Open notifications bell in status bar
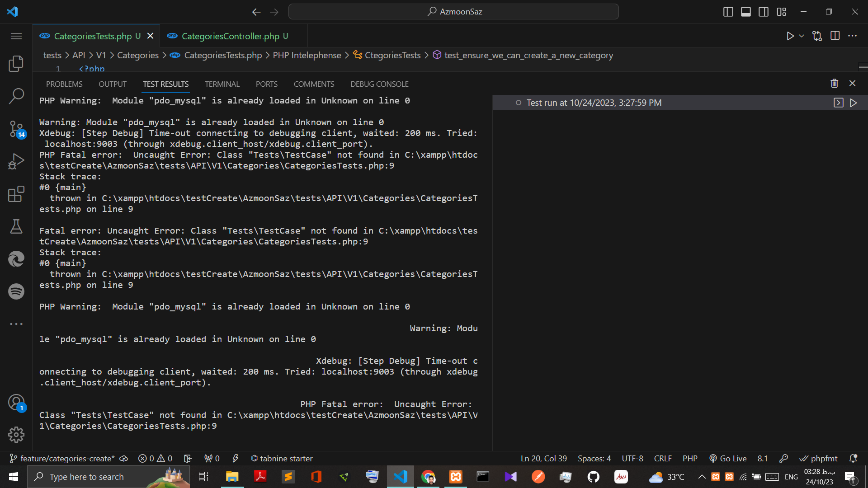The width and height of the screenshot is (868, 488). coord(853,458)
